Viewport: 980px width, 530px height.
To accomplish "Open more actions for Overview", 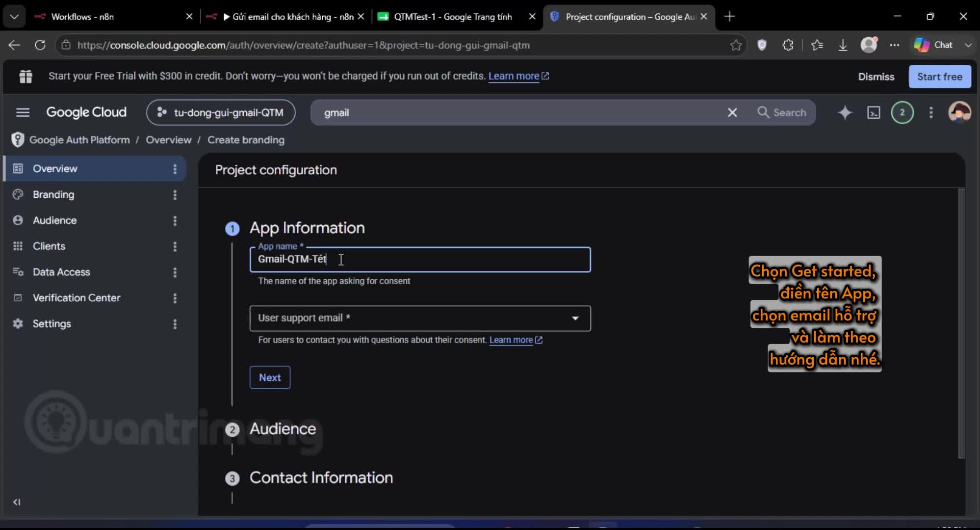I will pos(175,169).
